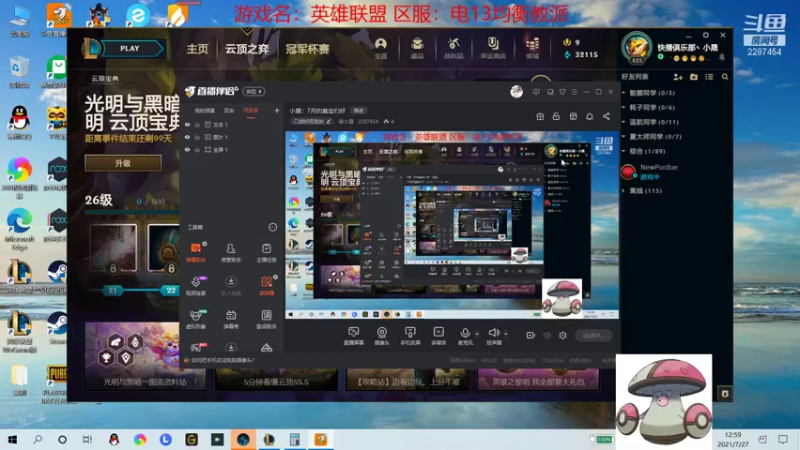Open the 弹幕助手 tool in the toolbox
Screen dimensions: 800x450
pos(195,253)
